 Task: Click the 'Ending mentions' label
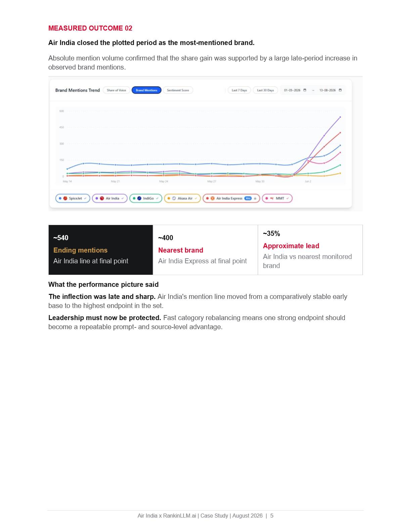80,250
